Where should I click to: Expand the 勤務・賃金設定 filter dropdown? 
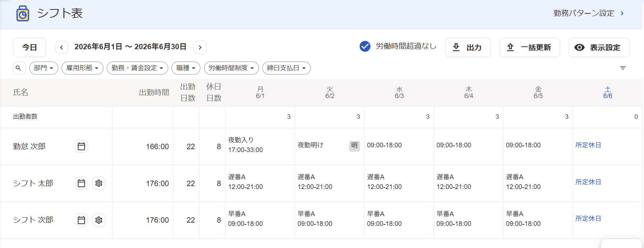coord(137,68)
